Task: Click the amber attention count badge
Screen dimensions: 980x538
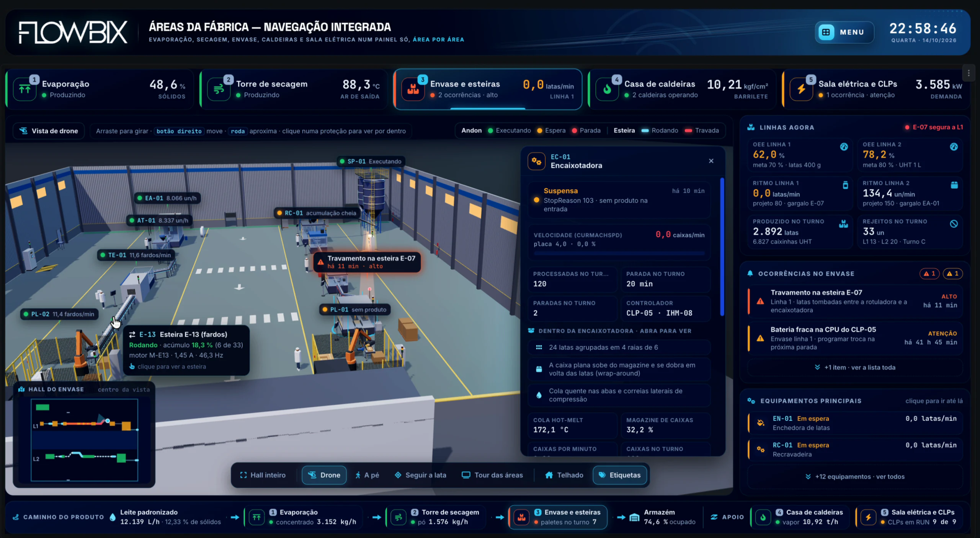Action: coord(952,274)
